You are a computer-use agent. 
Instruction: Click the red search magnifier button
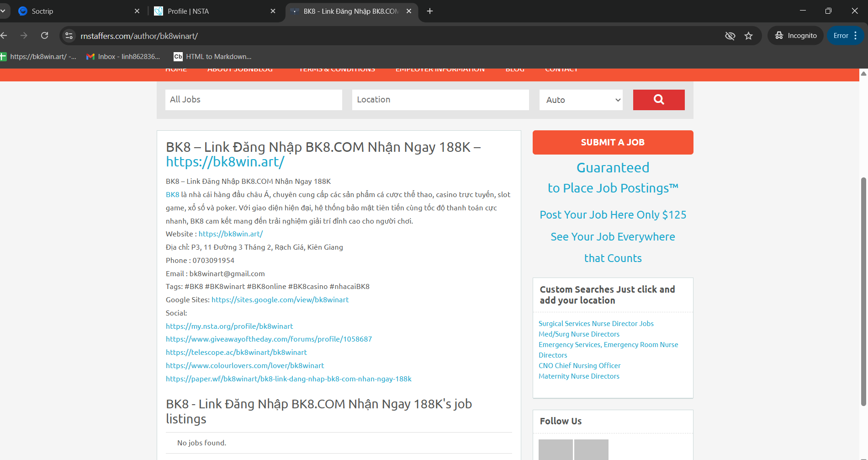point(658,100)
